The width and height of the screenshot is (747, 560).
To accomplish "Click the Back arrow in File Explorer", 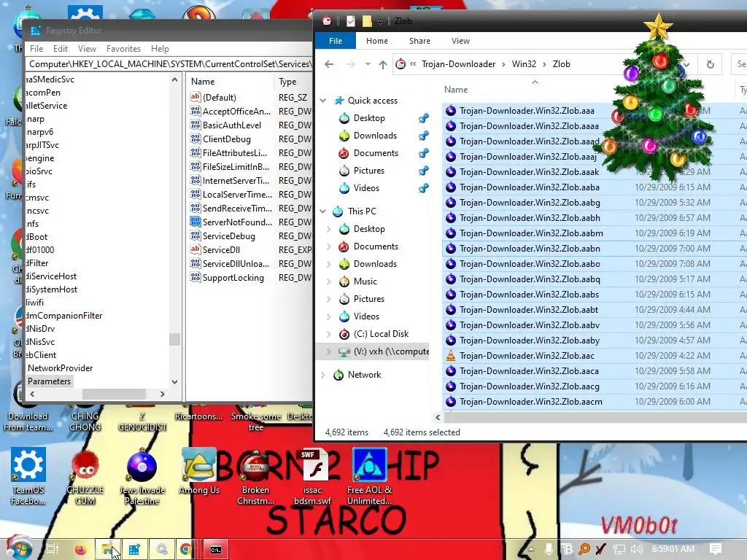I will [329, 64].
